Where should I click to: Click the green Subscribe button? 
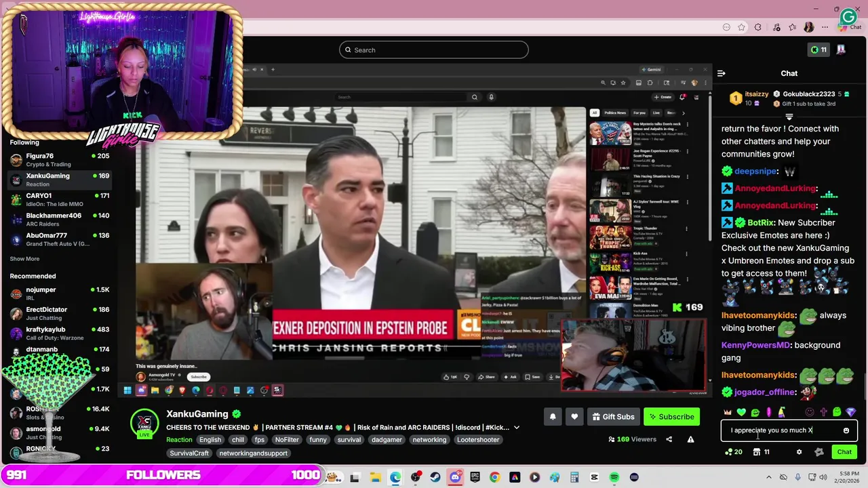[x=671, y=417]
